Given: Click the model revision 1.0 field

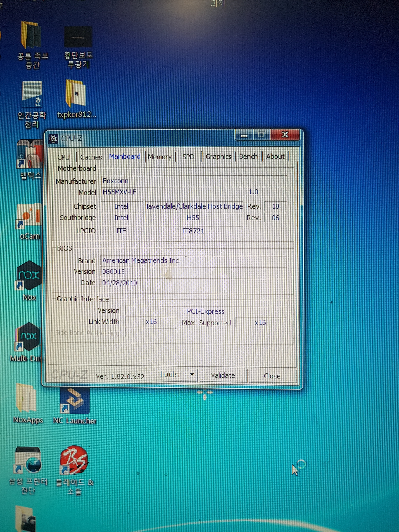Looking at the screenshot, I should tap(254, 192).
